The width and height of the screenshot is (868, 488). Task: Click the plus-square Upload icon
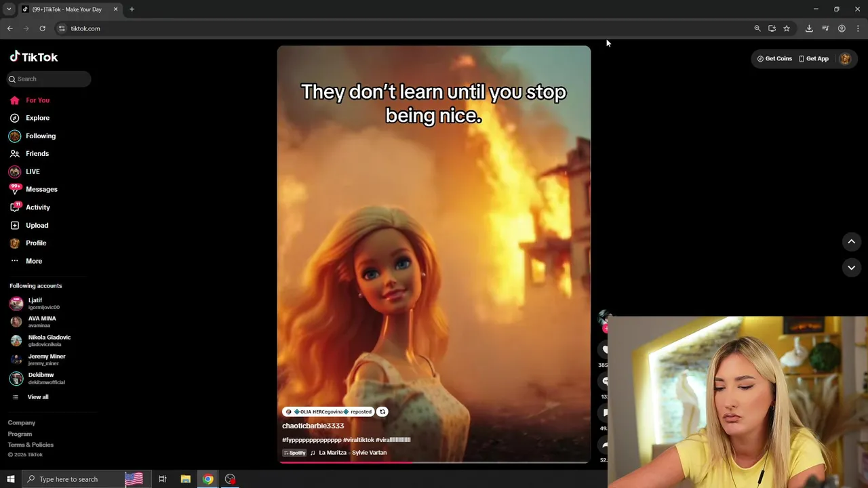coord(14,225)
